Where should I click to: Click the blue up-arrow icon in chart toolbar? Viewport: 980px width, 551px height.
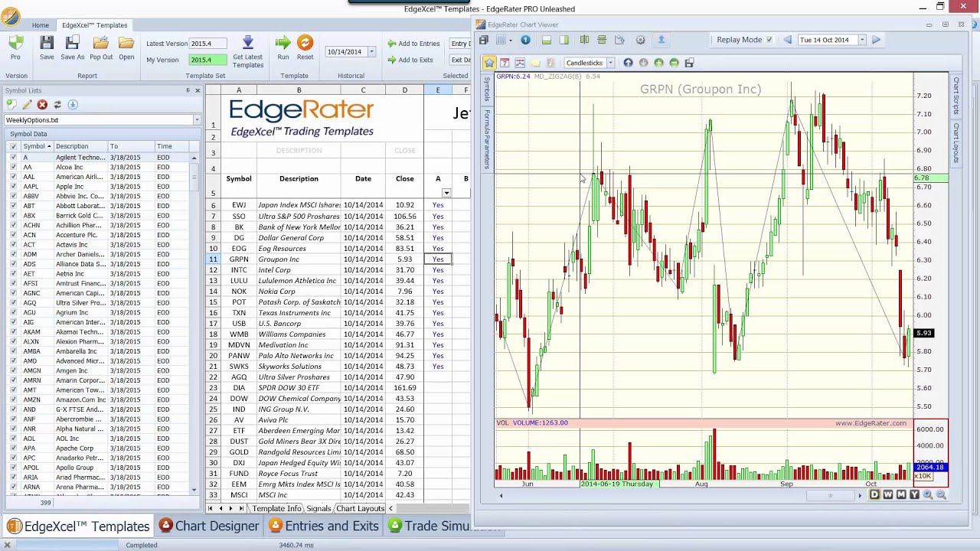(628, 63)
